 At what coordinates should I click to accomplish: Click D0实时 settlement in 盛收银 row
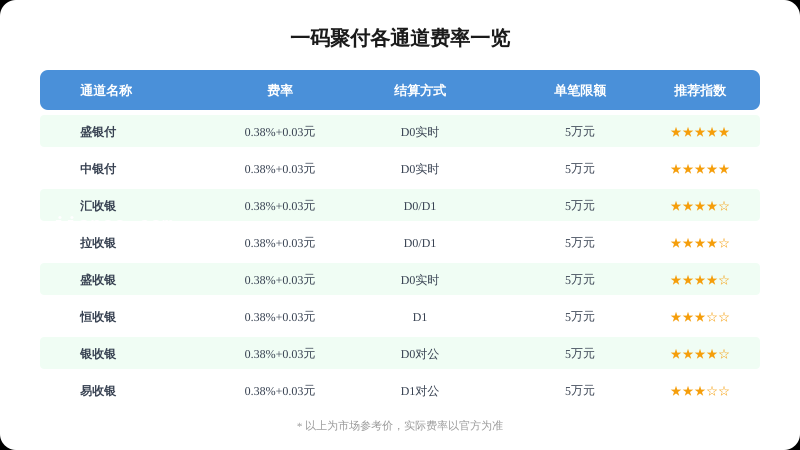pos(420,280)
